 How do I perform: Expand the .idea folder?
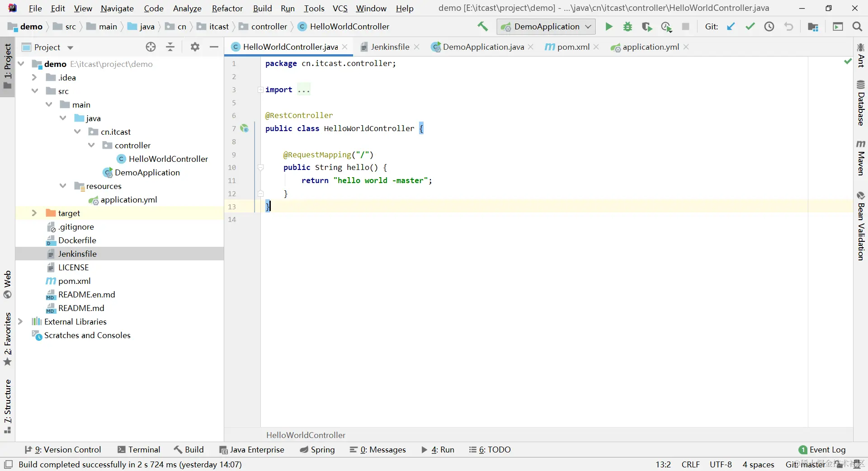[34, 77]
